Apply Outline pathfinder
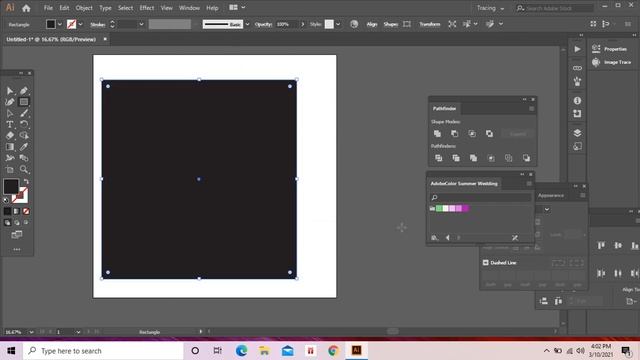The image size is (640, 360). coord(509,158)
